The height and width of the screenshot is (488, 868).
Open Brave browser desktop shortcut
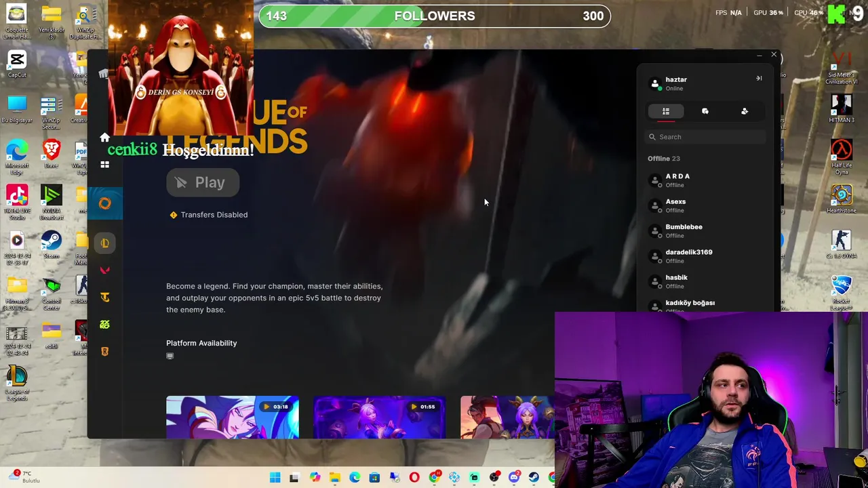[52, 155]
